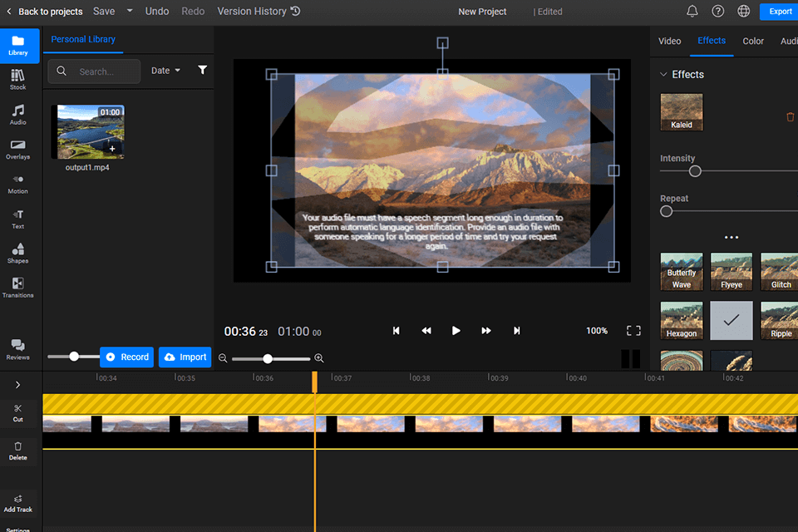Select the Hexagon effect
The height and width of the screenshot is (532, 798).
tap(682, 320)
